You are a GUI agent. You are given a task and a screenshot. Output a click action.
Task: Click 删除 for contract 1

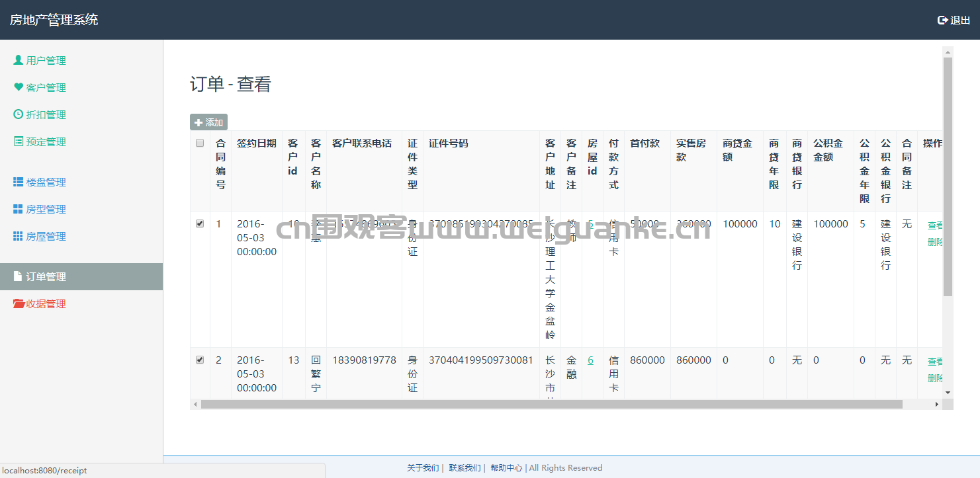coord(935,241)
